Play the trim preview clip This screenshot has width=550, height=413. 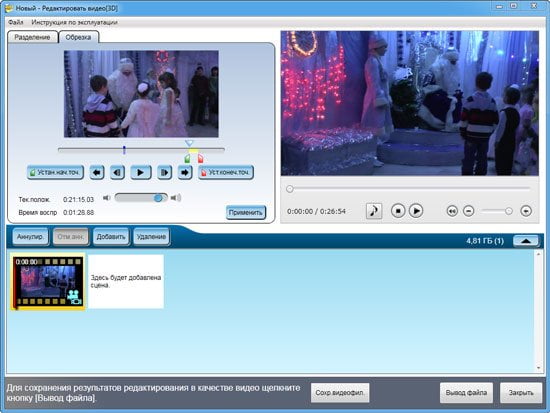coord(141,172)
